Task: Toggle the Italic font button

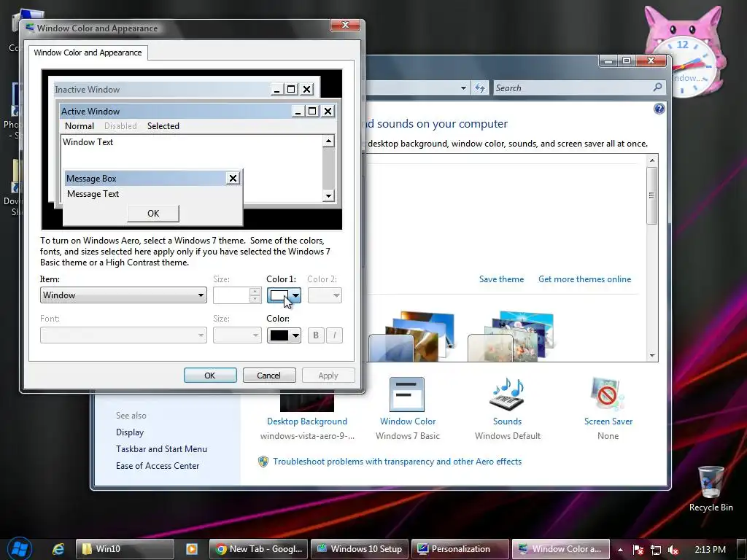Action: coord(334,335)
